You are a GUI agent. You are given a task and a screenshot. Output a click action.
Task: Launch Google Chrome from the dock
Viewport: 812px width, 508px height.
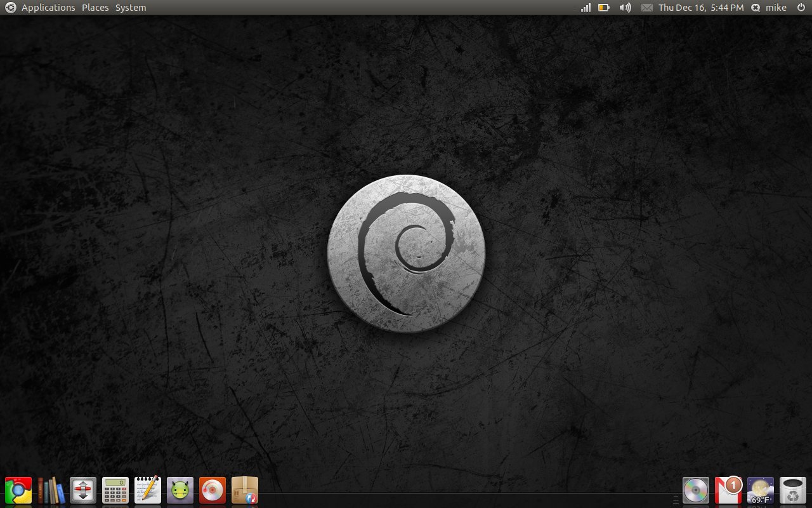(18, 490)
